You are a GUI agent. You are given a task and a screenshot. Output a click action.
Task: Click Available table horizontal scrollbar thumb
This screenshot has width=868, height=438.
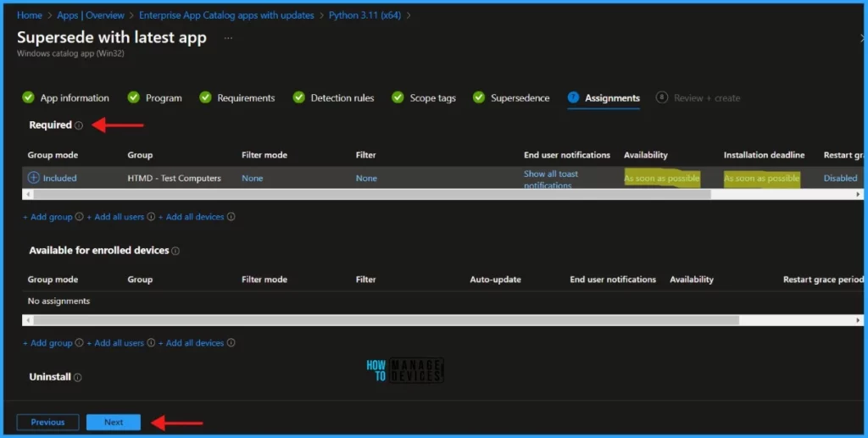(387, 320)
